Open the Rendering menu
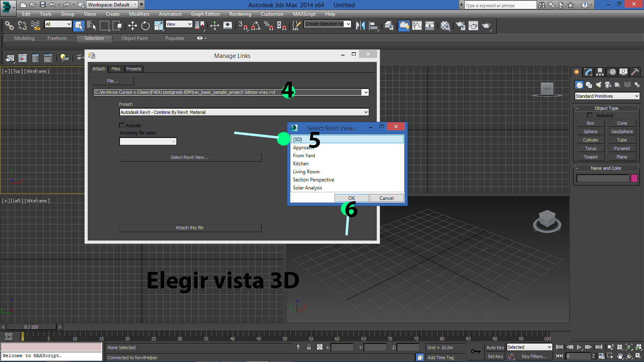Screen dimensions: 644x362 pyautogui.click(x=240, y=14)
